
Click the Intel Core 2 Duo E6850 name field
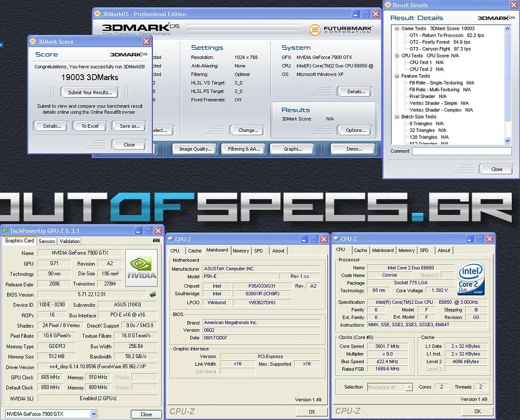click(x=410, y=268)
